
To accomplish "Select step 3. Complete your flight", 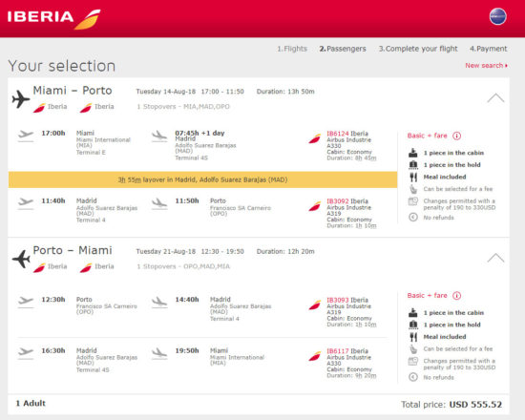I will [418, 49].
